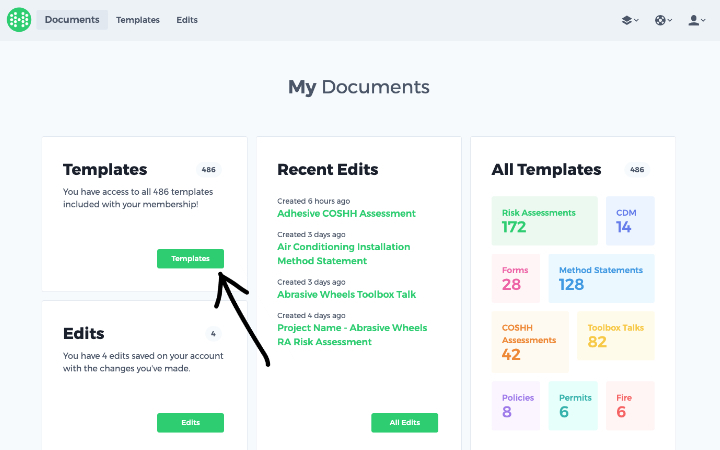Open Adhesive COSHH Assessment edit
The width and height of the screenshot is (720, 450).
(346, 214)
